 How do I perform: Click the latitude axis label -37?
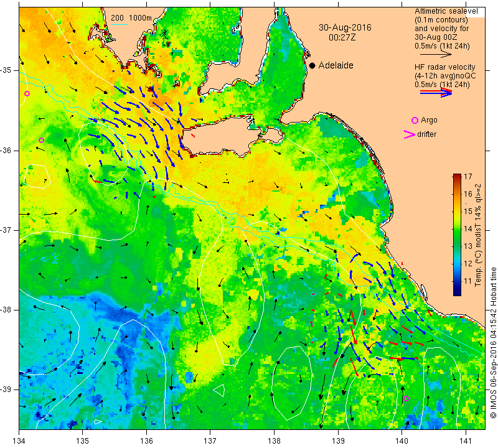click(6, 230)
